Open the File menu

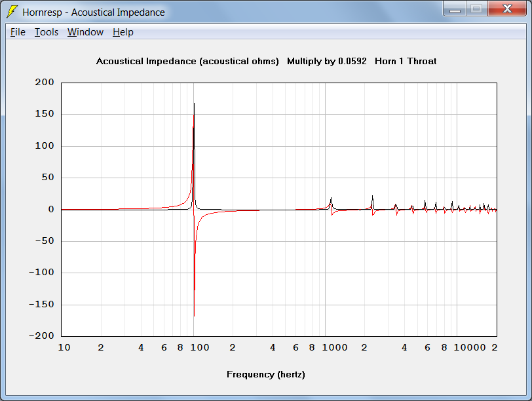18,32
